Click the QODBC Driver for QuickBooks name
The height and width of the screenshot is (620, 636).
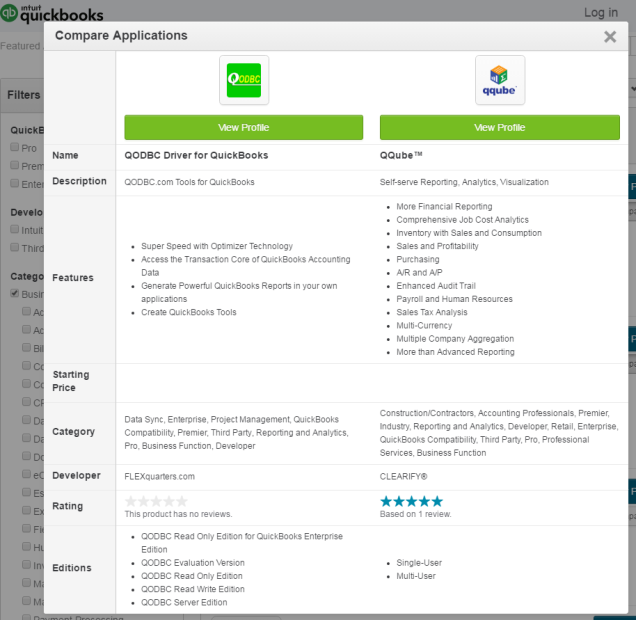(x=196, y=155)
